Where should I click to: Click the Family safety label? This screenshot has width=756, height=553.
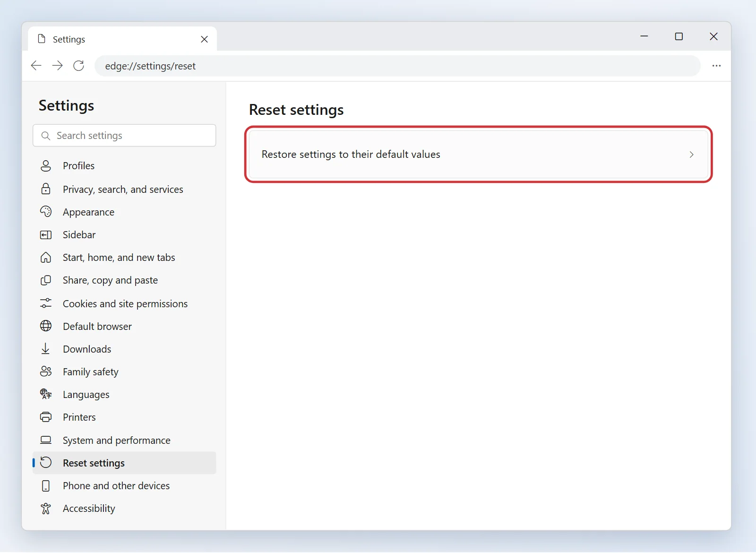[90, 372]
